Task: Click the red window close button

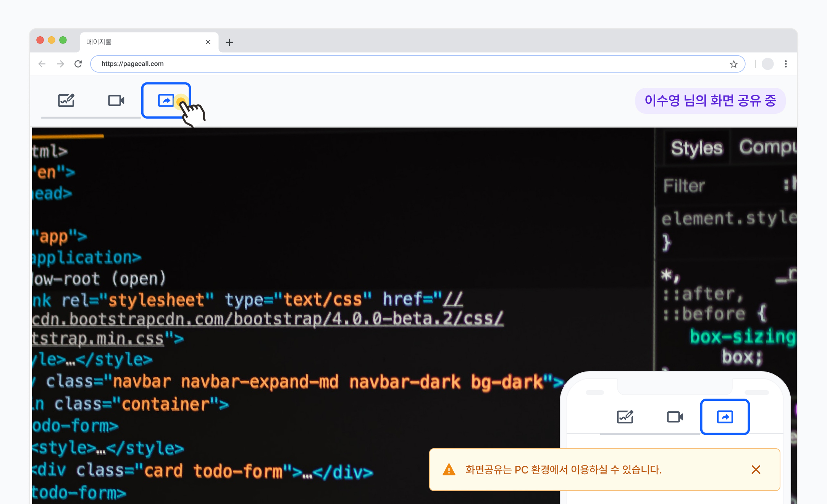Action: (x=40, y=40)
